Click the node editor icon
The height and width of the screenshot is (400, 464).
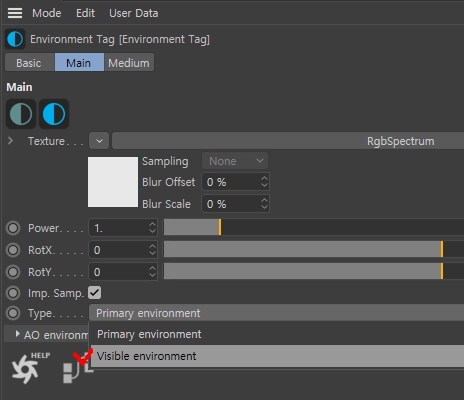point(77,368)
